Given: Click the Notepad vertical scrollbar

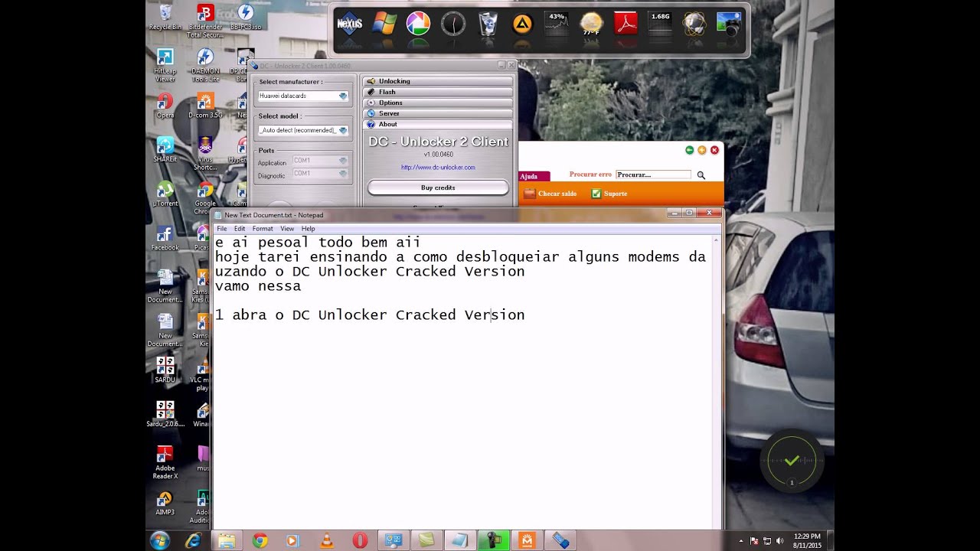Looking at the screenshot, I should [717, 381].
